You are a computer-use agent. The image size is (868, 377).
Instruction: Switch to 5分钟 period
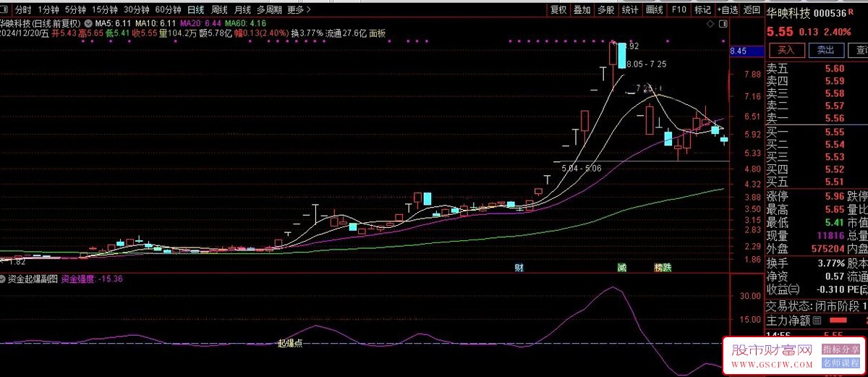(75, 10)
